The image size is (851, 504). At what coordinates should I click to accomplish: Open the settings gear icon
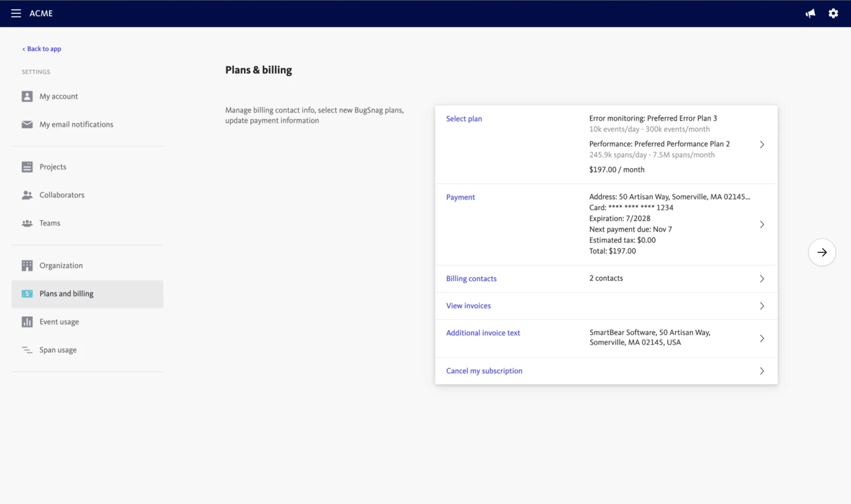[833, 13]
